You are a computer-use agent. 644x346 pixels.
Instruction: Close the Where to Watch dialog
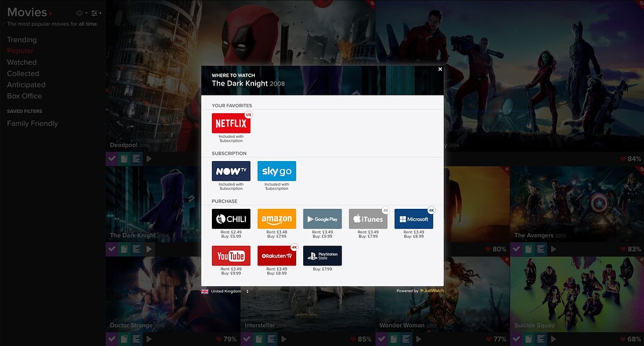(x=440, y=69)
